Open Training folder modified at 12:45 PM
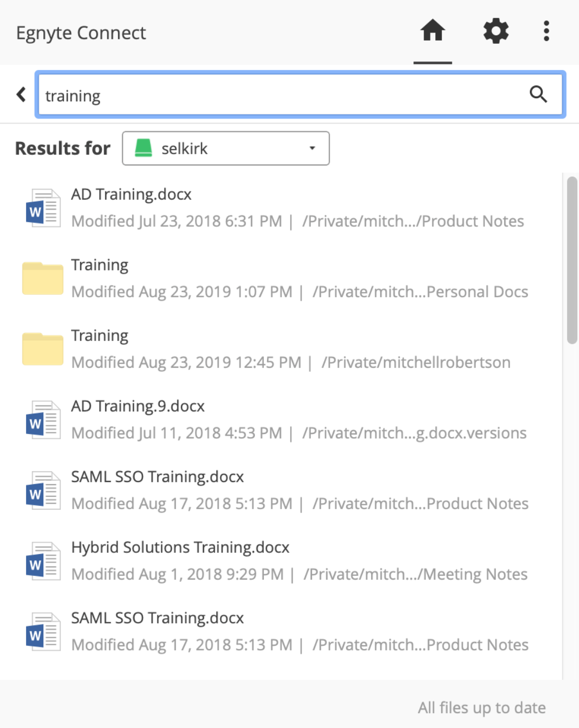 pos(100,336)
